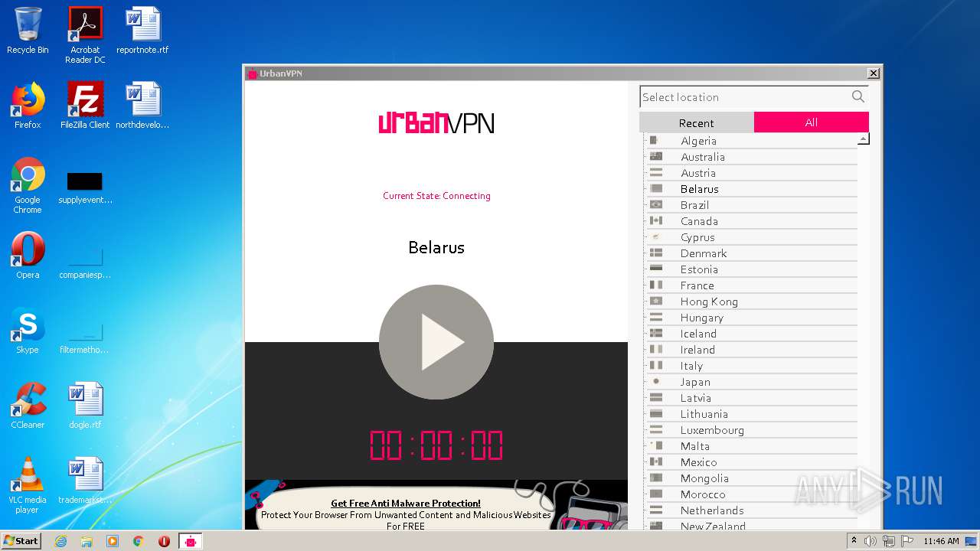Open dogle.rtf desktop file
The width and height of the screenshot is (980, 551).
click(x=85, y=406)
